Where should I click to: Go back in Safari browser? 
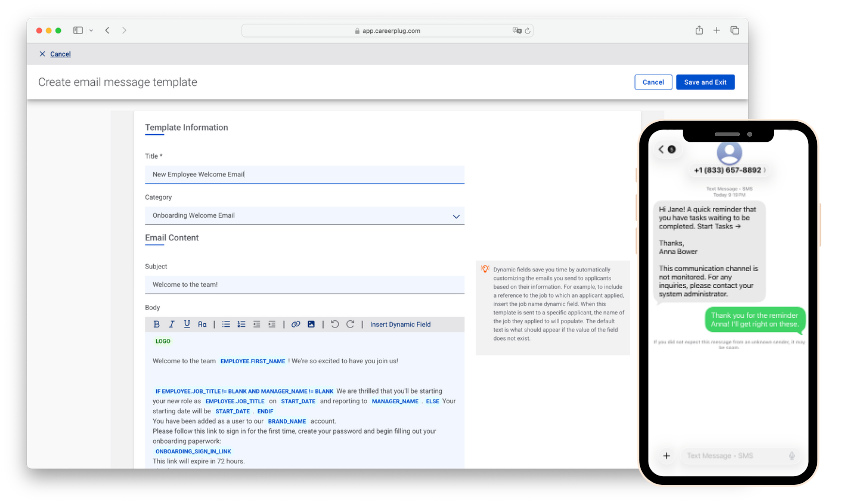click(107, 30)
